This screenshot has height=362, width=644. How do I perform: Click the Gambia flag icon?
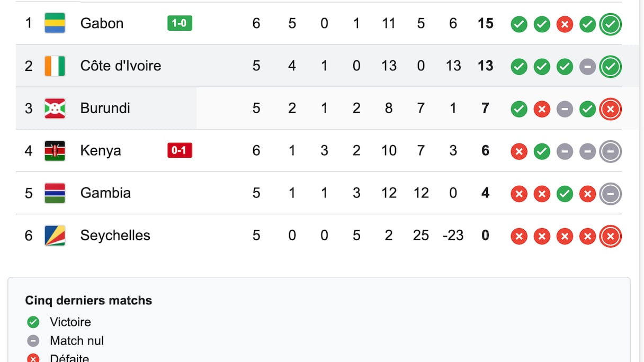click(x=55, y=193)
